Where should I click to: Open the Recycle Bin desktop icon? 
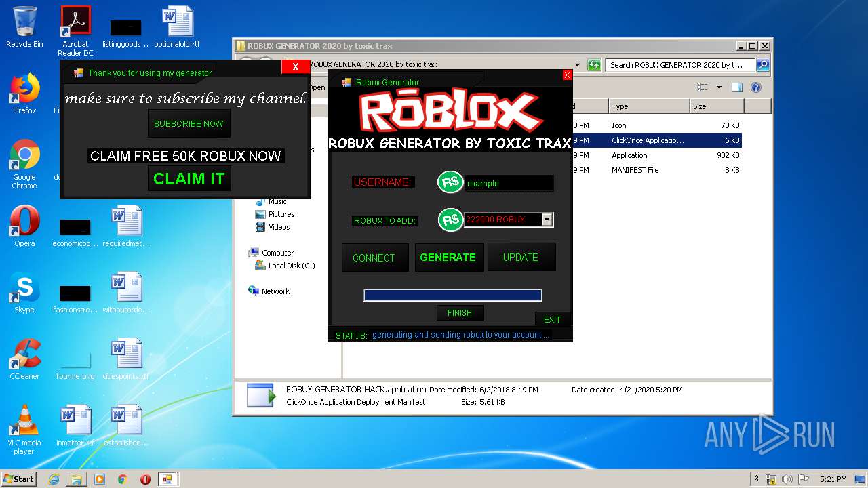tap(24, 27)
